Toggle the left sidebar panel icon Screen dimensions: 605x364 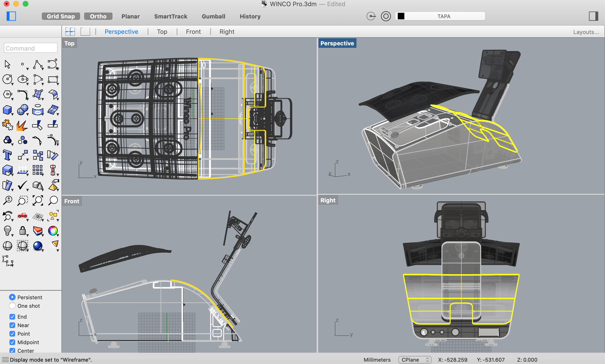click(x=11, y=16)
